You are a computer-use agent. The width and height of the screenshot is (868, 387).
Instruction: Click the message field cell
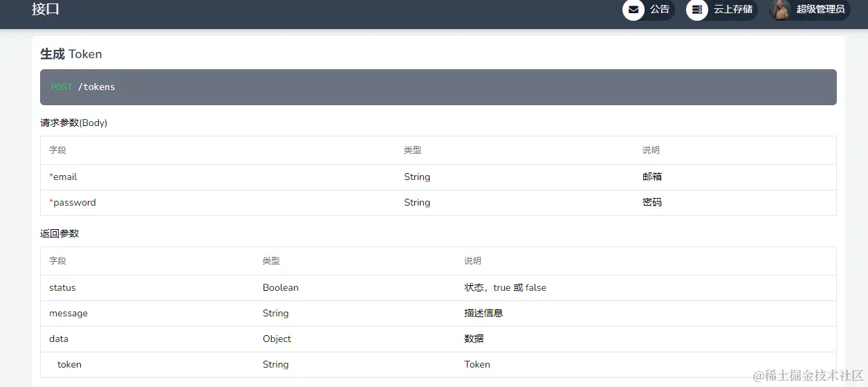[x=68, y=314]
